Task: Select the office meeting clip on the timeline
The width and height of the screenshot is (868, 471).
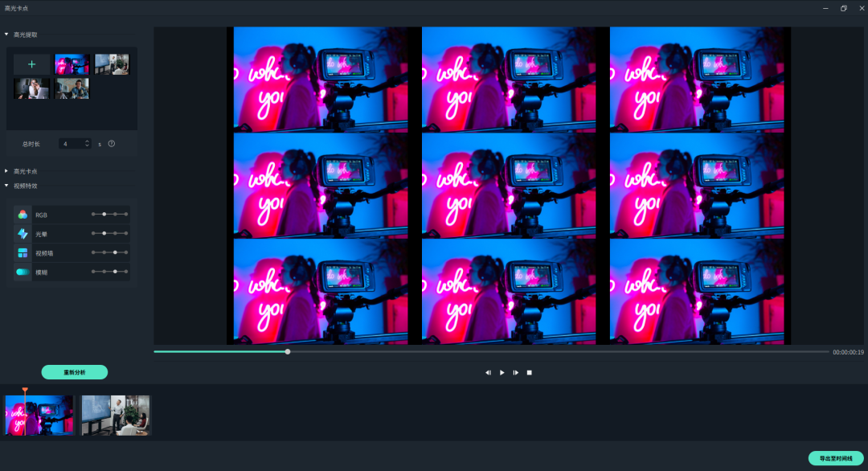Action: coord(116,415)
